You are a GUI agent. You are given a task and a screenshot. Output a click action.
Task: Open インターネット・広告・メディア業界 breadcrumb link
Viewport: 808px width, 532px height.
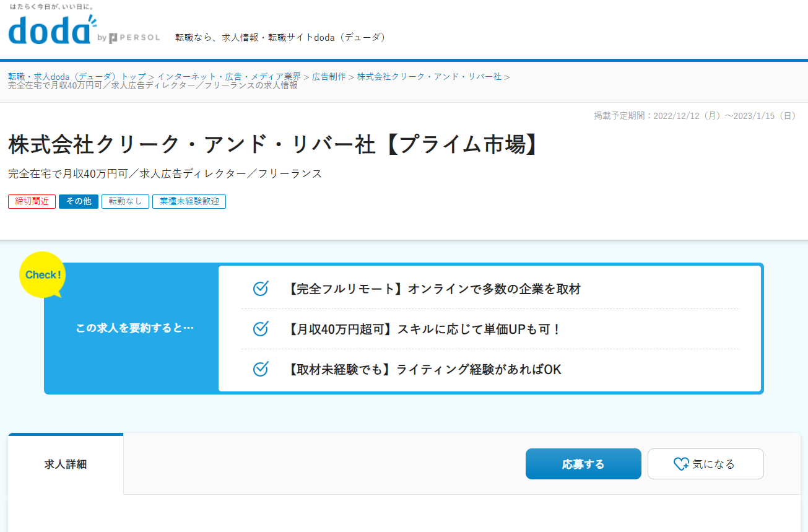coord(228,77)
